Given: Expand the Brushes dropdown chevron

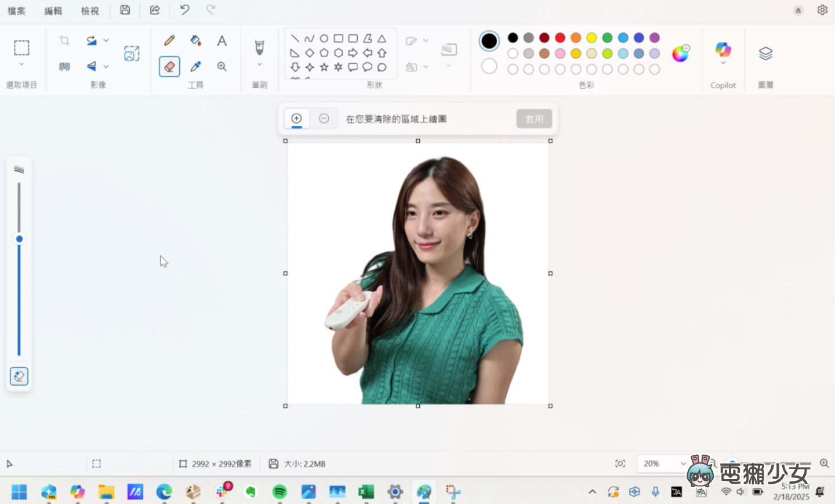Looking at the screenshot, I should coord(259,64).
